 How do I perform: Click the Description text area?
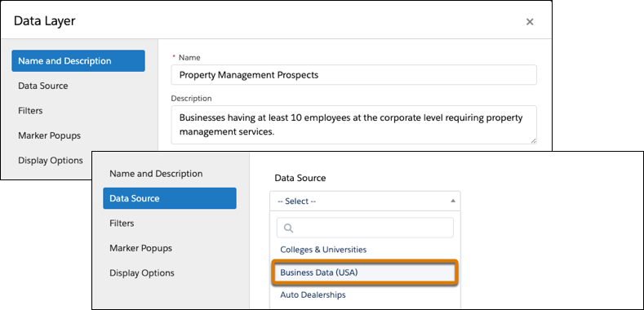point(353,125)
